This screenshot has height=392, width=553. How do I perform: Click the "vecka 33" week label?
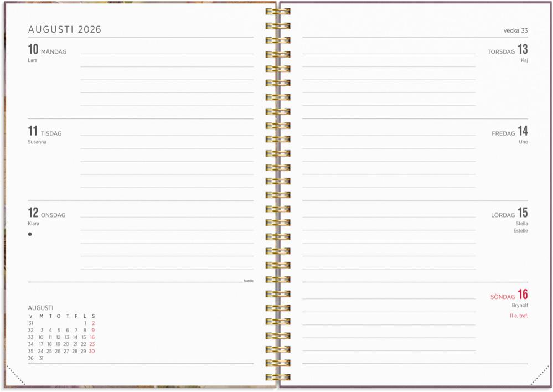click(515, 30)
